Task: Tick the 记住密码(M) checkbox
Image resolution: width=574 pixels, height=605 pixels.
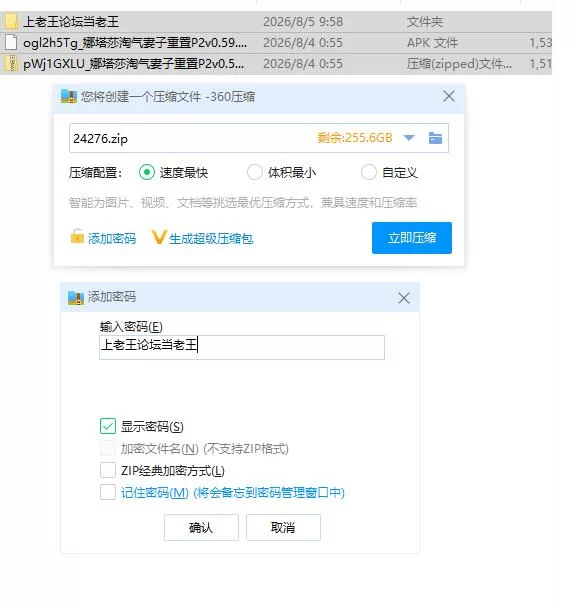Action: (x=108, y=492)
